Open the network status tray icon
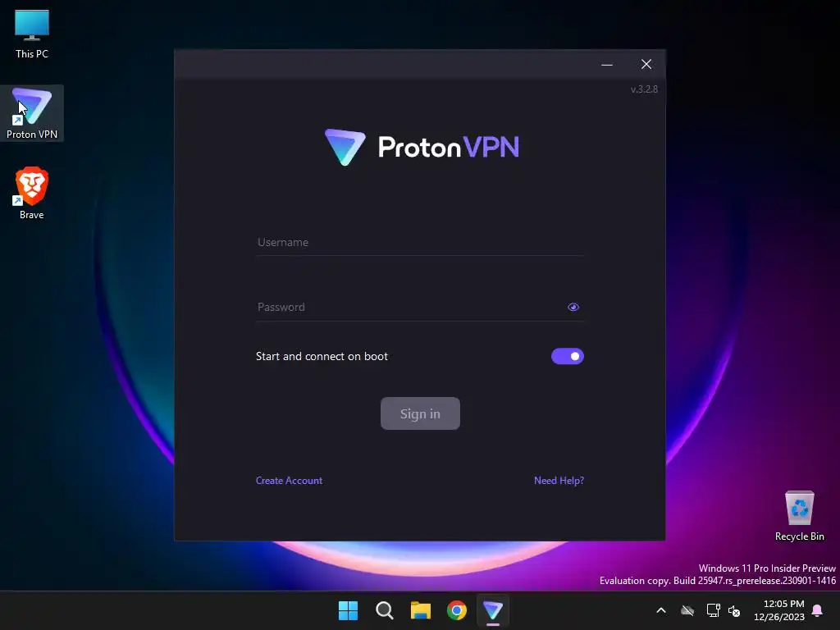 pos(713,610)
